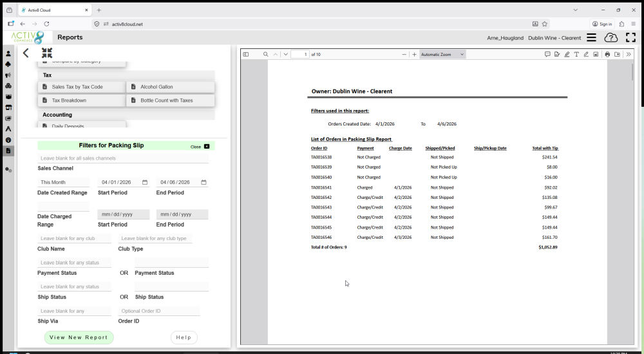
Task: Click View New Report button
Action: click(79, 337)
